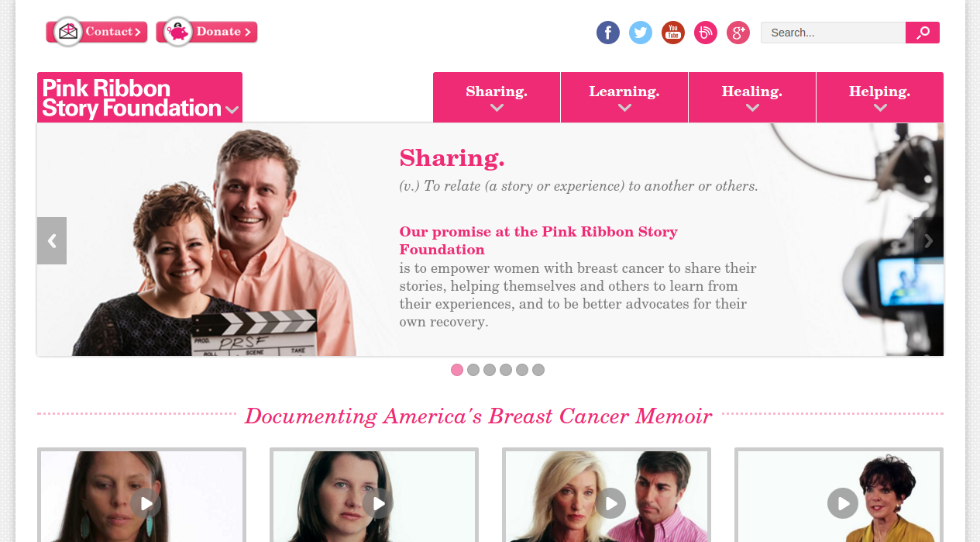Go to previous slide arrow

tap(52, 240)
